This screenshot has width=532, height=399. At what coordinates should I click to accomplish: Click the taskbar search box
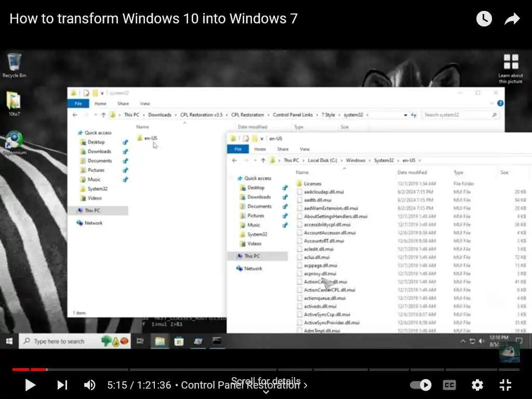[75, 341]
